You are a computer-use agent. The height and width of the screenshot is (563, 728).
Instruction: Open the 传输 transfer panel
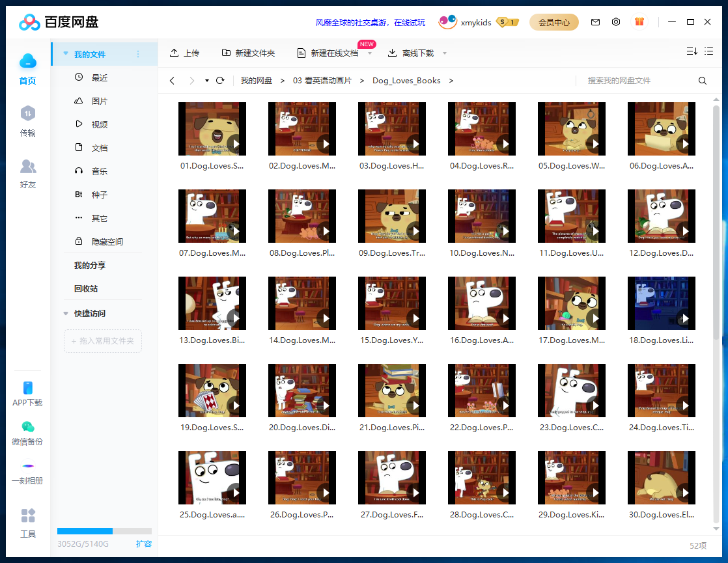coord(27,120)
